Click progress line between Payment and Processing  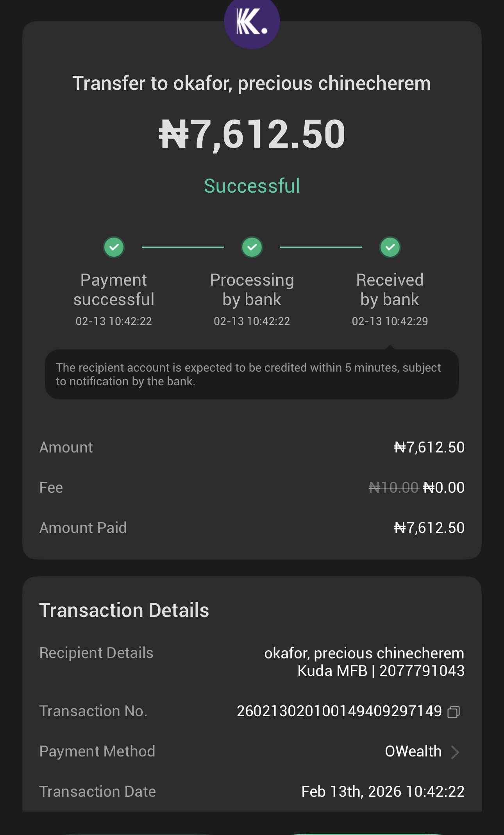coord(182,247)
